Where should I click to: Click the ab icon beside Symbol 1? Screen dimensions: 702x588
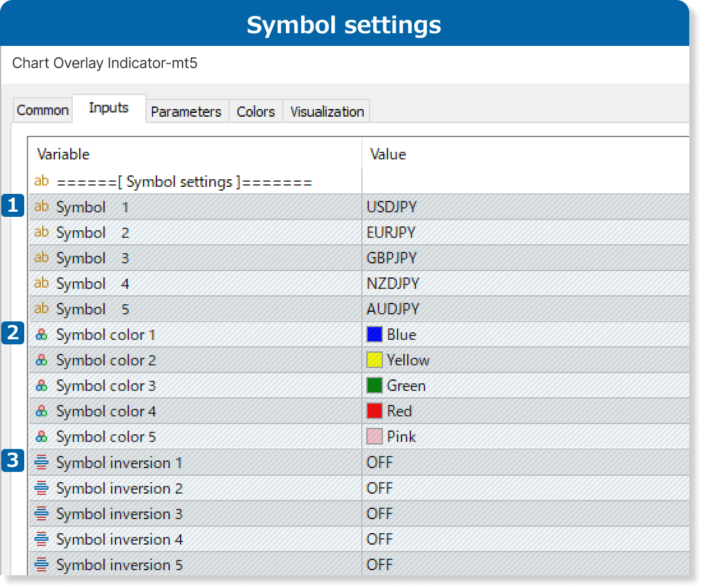(41, 206)
